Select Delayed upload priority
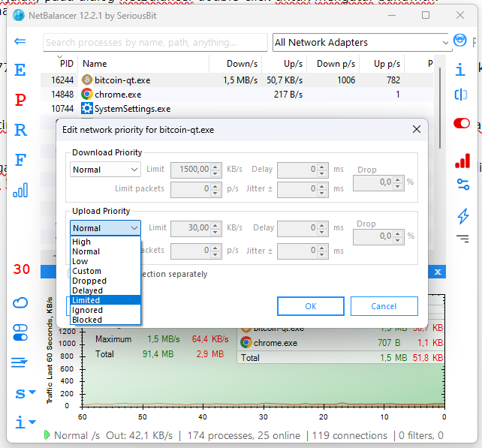The width and height of the screenshot is (482, 448). (105, 290)
